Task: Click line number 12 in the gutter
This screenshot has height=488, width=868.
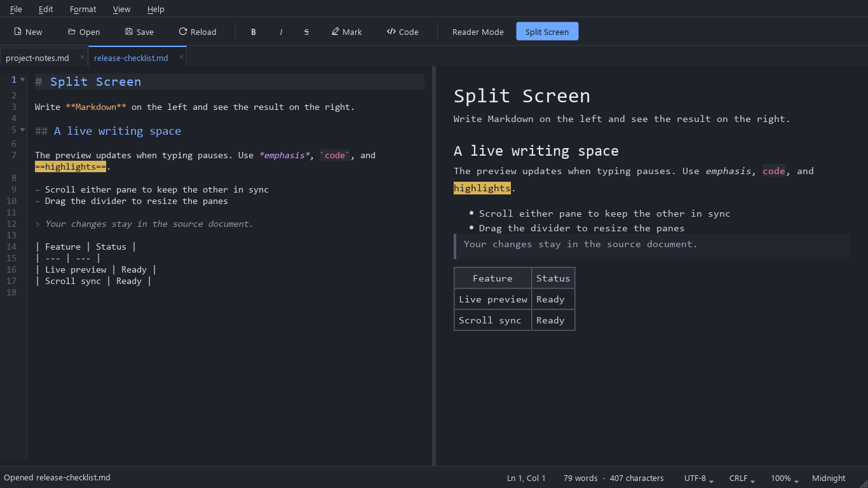Action: click(11, 224)
